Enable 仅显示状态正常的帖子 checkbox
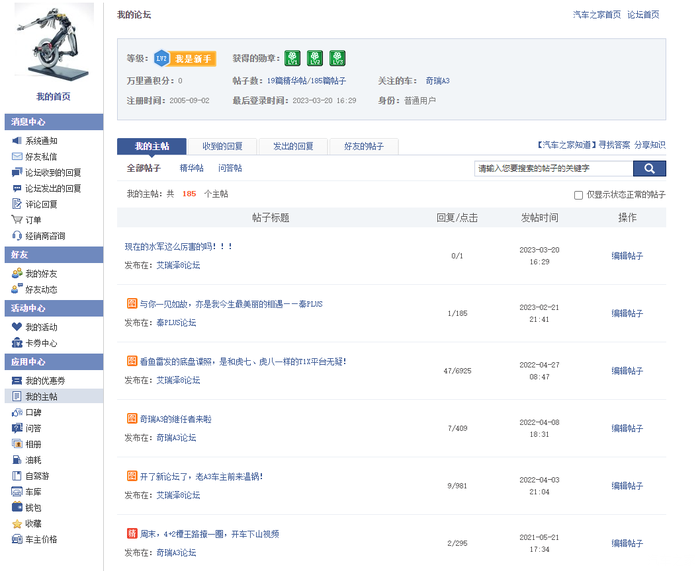Viewport: 700px width, 571px height. [x=578, y=195]
